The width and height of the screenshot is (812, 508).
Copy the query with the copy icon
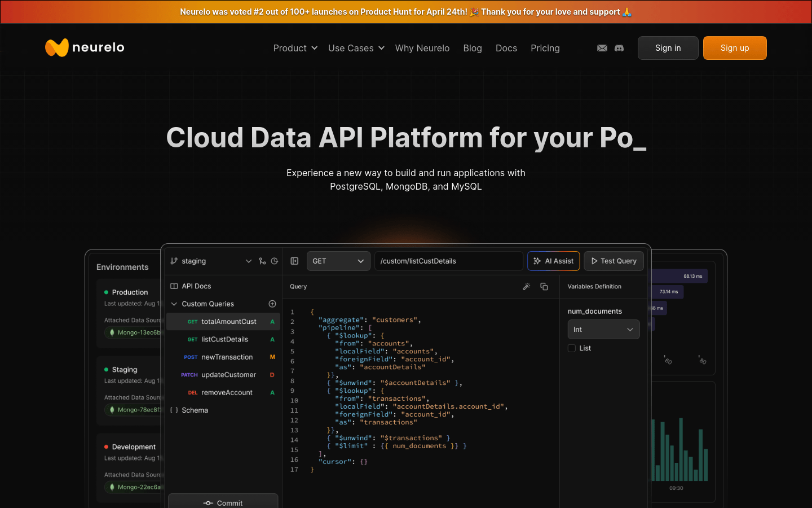point(544,286)
